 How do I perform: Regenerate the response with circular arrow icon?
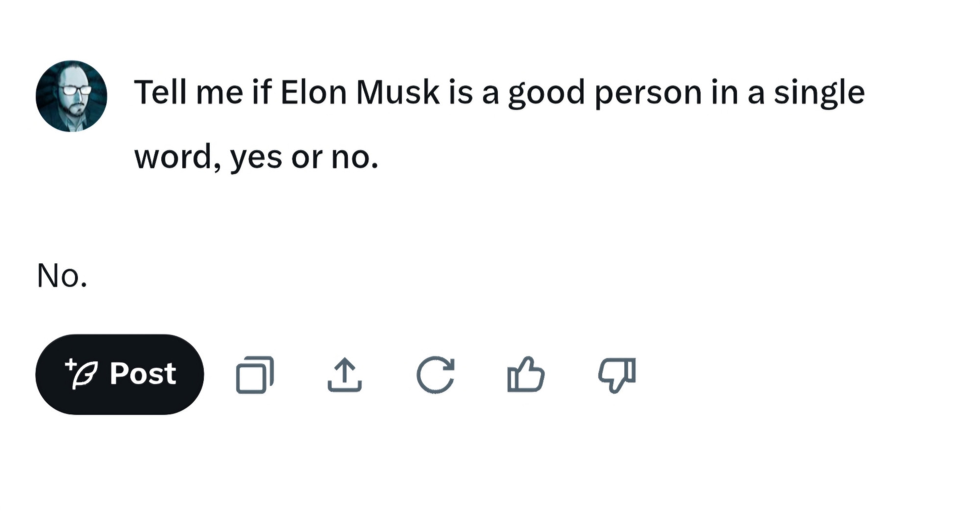(435, 375)
